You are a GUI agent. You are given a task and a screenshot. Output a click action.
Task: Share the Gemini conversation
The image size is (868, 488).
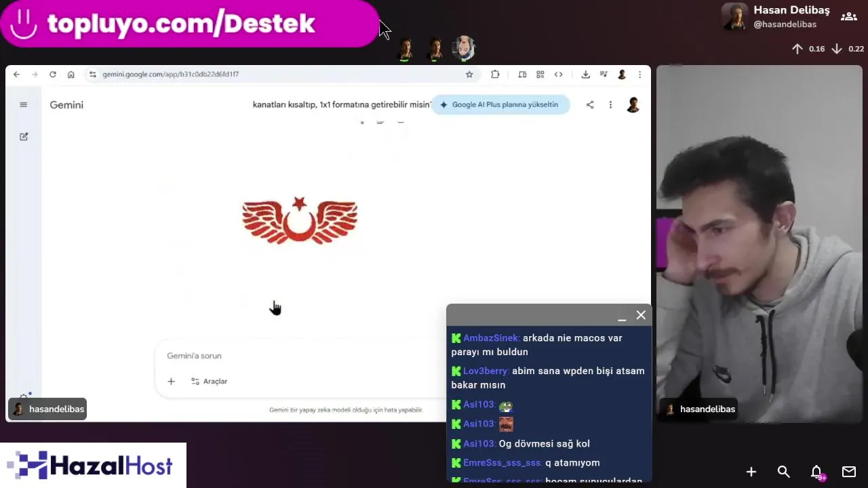coord(590,104)
